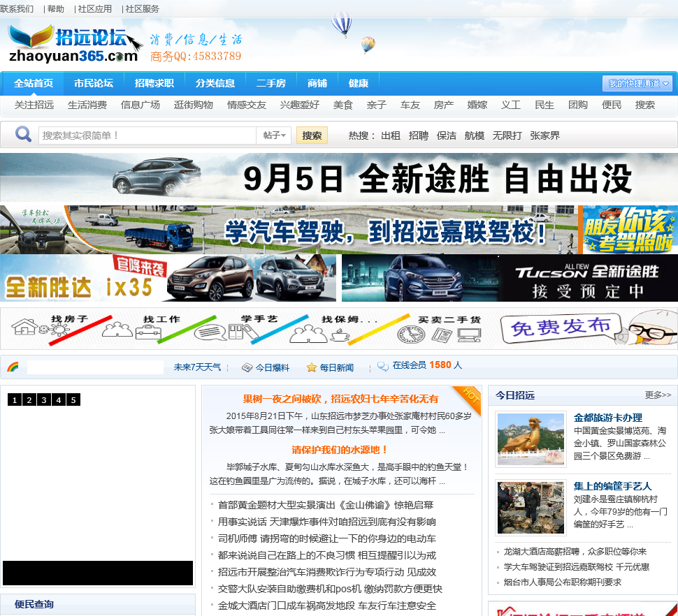The image size is (678, 616).
Task: Open the 帖子 search type dropdown
Action: tap(274, 135)
